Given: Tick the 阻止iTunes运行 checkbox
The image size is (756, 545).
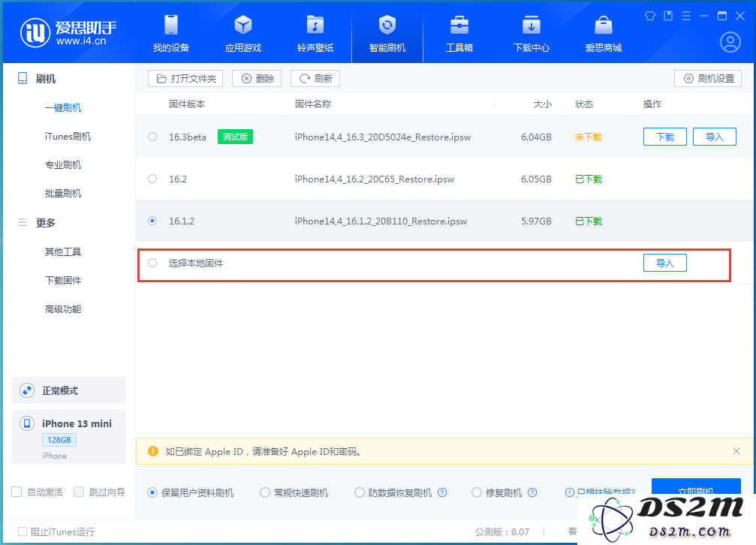Looking at the screenshot, I should pos(23,531).
